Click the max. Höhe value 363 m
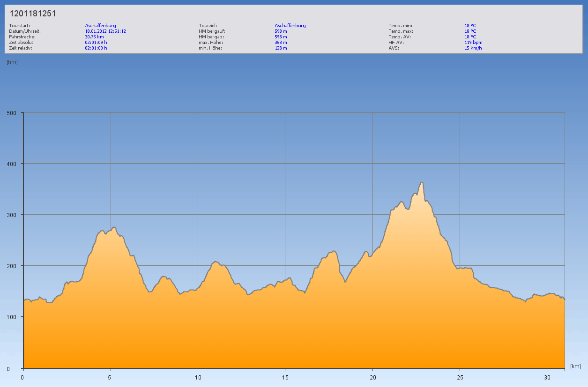588x387 pixels. tap(281, 43)
